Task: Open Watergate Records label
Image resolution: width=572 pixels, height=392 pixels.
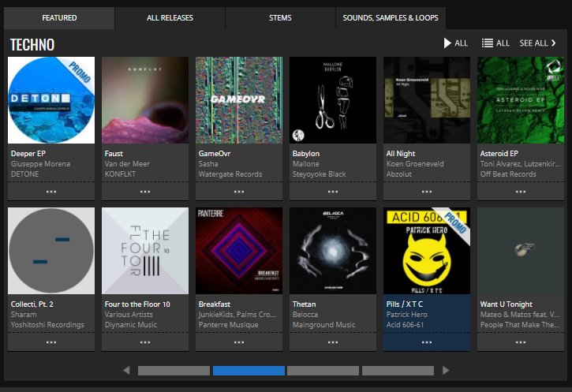Action: click(230, 174)
